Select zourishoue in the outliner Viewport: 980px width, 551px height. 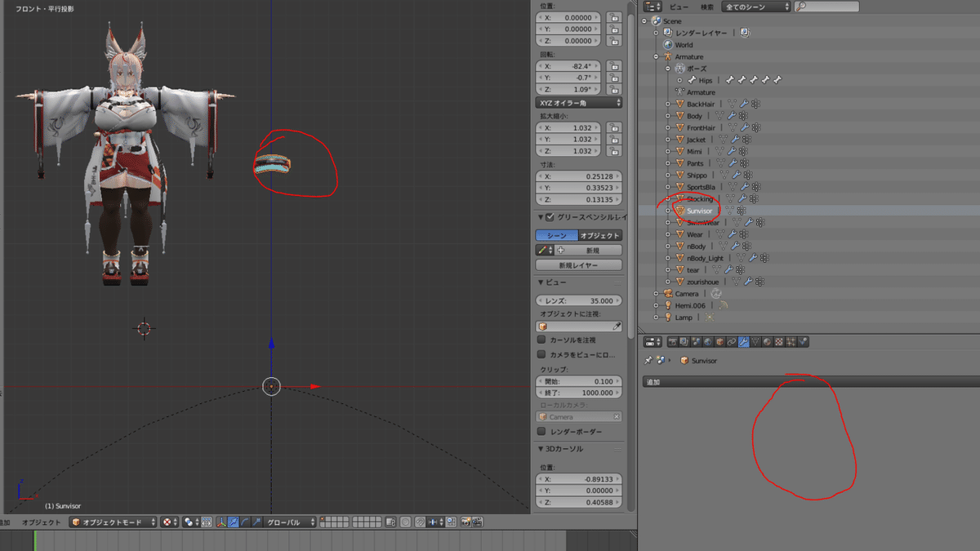[x=702, y=282]
